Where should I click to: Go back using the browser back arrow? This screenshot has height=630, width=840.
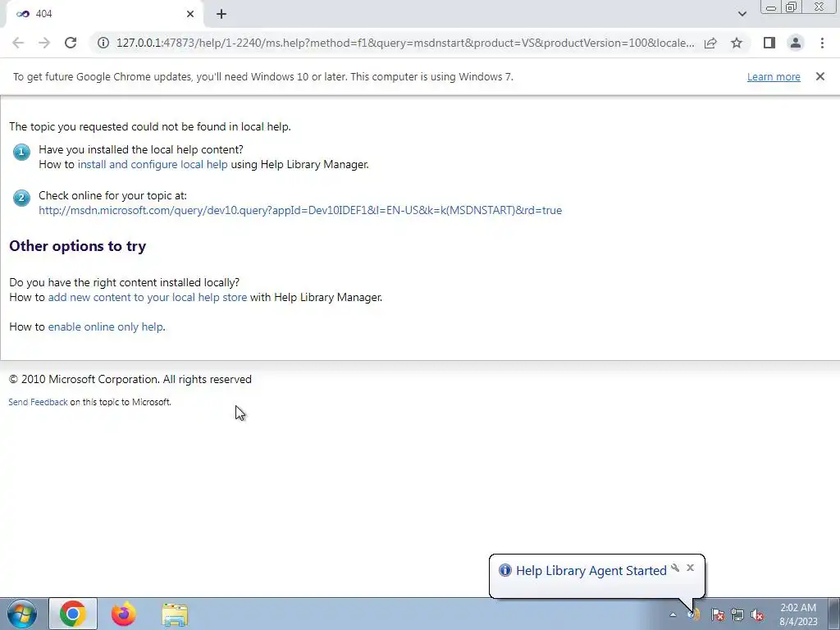point(18,43)
